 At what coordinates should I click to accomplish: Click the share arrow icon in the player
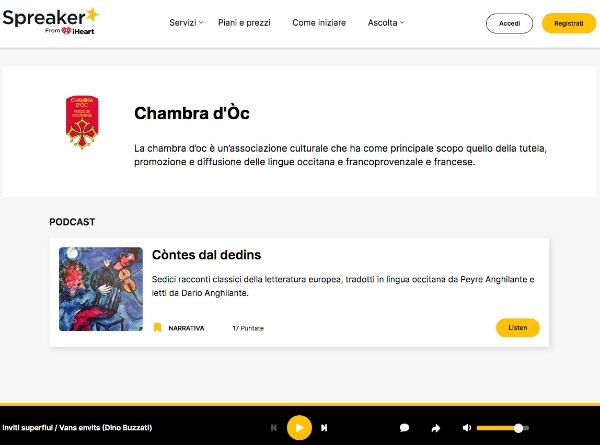[x=436, y=428]
